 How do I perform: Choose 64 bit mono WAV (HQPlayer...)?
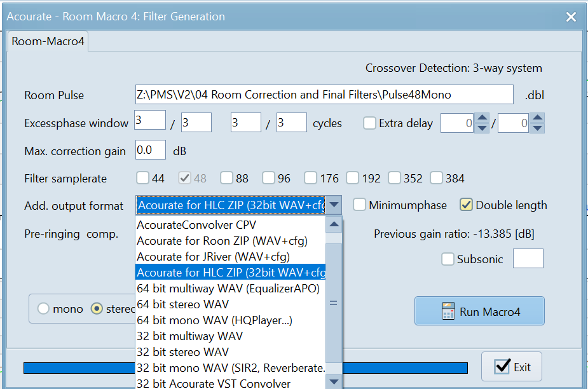pyautogui.click(x=230, y=320)
